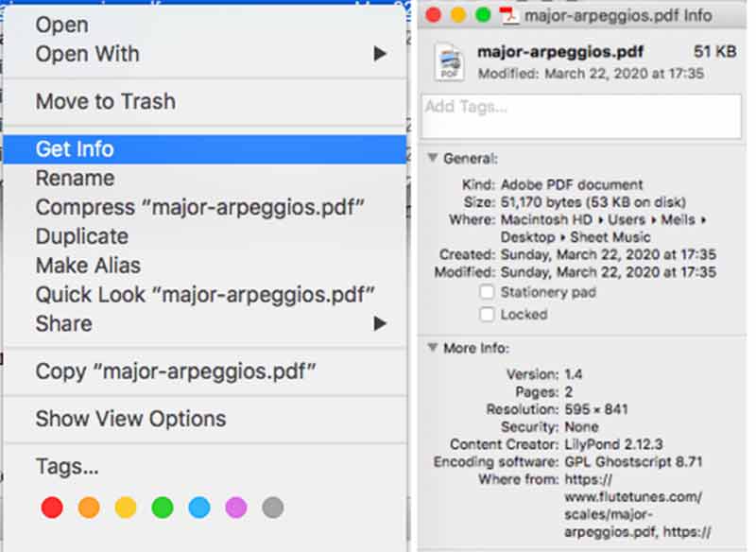The width and height of the screenshot is (756, 552).
Task: Apply the purple tag color
Action: [x=236, y=508]
